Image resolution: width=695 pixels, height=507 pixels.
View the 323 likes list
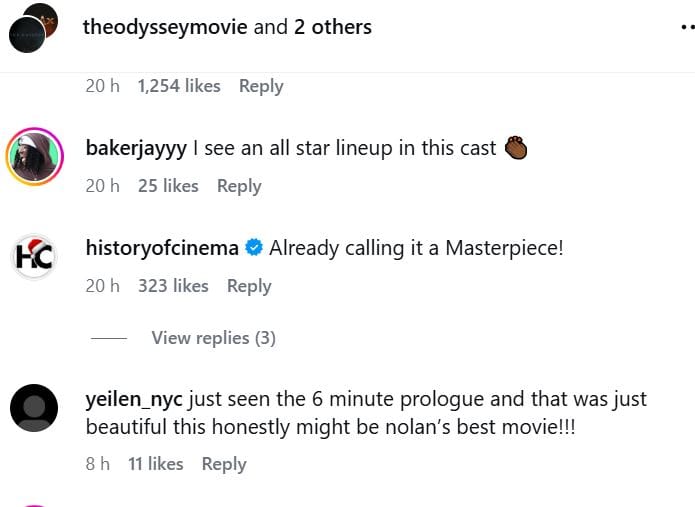point(173,286)
